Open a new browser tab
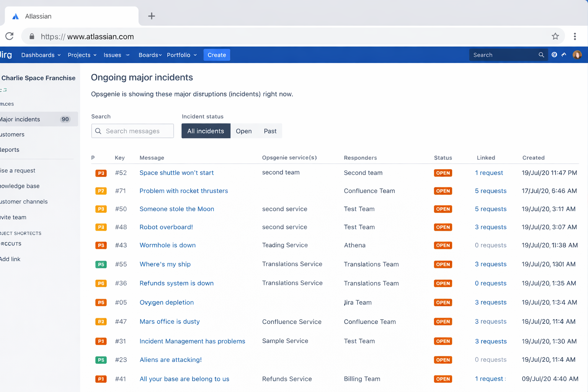This screenshot has width=588, height=392. [x=152, y=16]
